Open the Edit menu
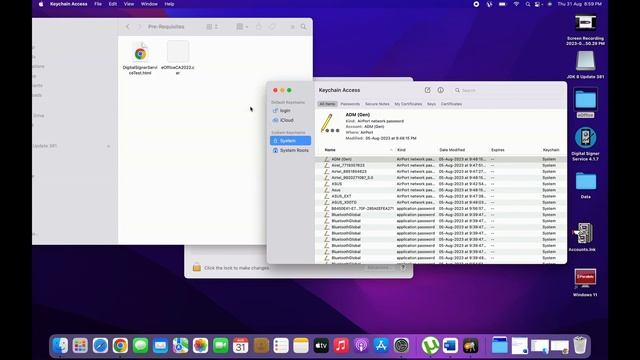 pyautogui.click(x=113, y=4)
